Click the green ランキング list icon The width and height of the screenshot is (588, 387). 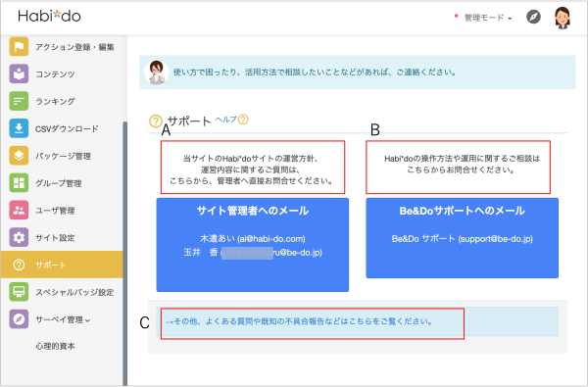[x=19, y=101]
